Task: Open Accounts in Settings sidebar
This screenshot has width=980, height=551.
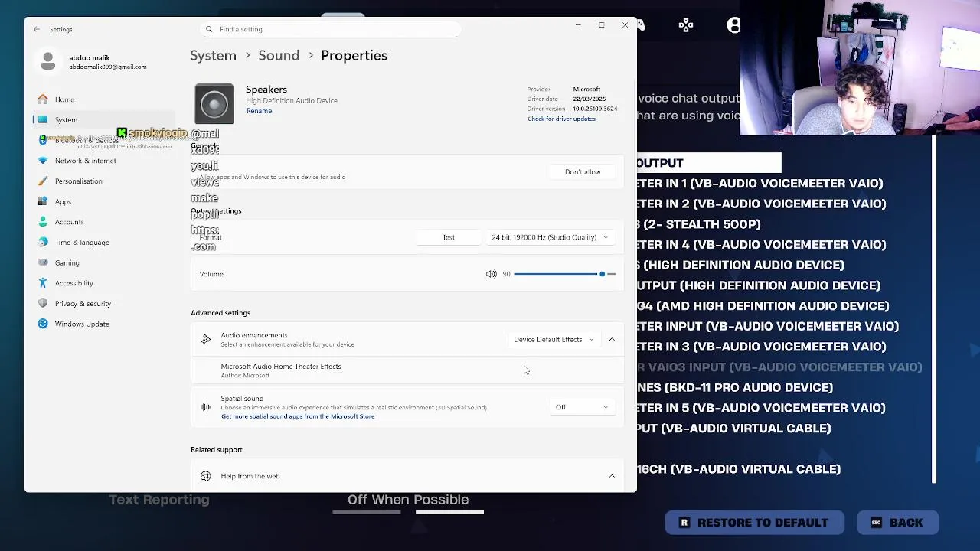Action: click(x=69, y=222)
